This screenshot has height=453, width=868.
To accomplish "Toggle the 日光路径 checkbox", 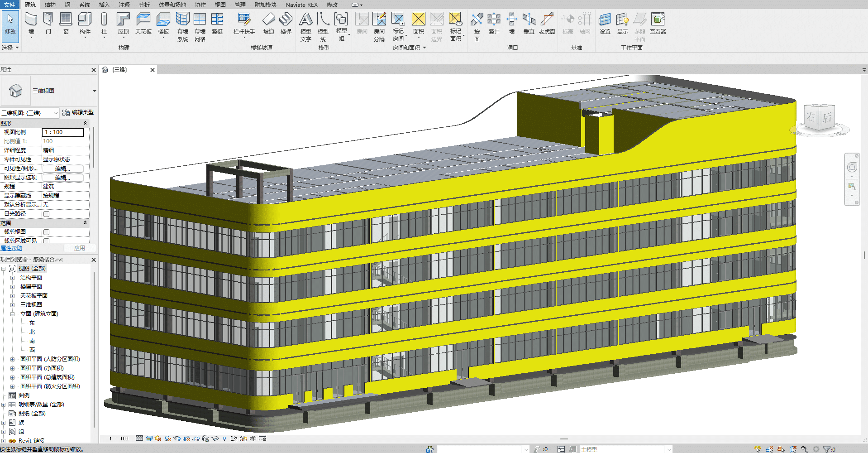I will 46,214.
